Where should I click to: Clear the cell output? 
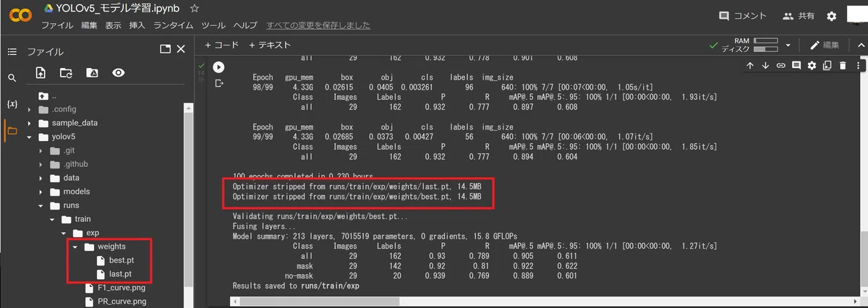218,84
